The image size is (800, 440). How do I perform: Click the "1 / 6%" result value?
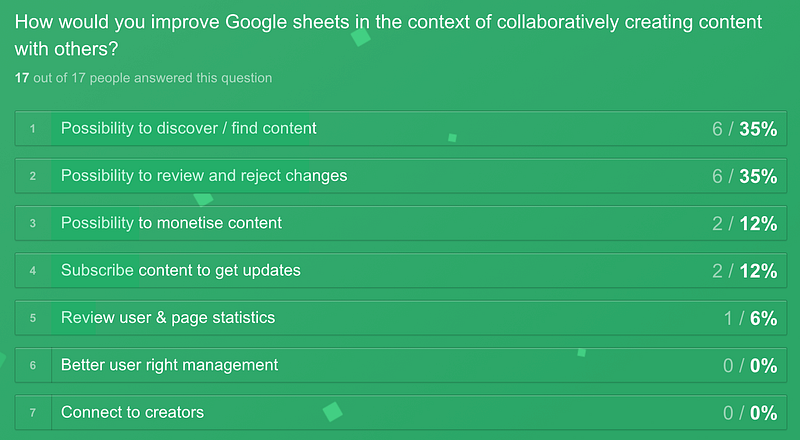[749, 318]
